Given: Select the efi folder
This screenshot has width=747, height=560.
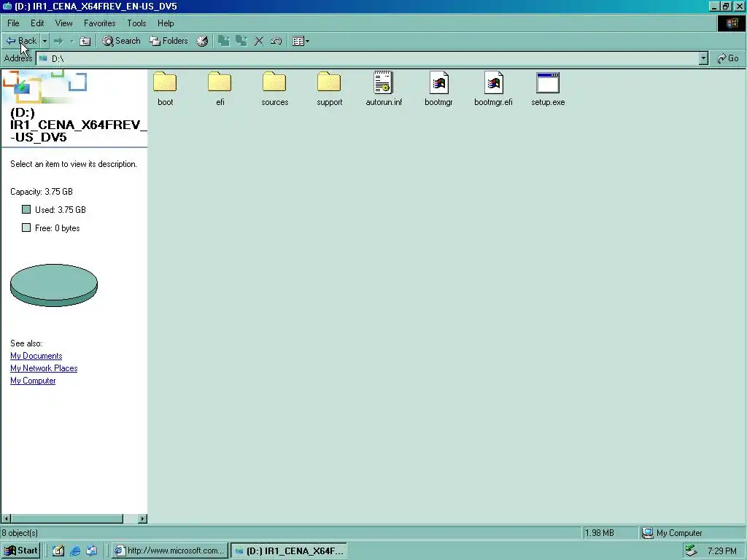Looking at the screenshot, I should [x=220, y=89].
